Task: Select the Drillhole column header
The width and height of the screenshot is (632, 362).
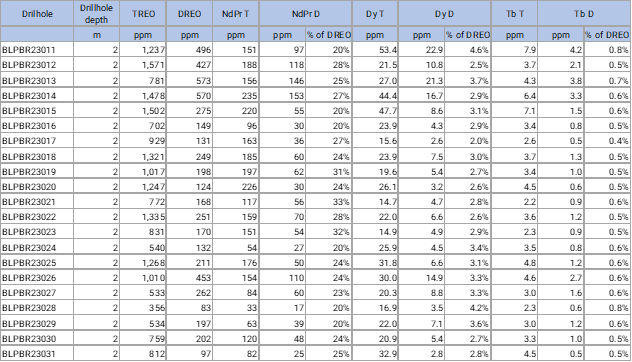Action: click(37, 14)
